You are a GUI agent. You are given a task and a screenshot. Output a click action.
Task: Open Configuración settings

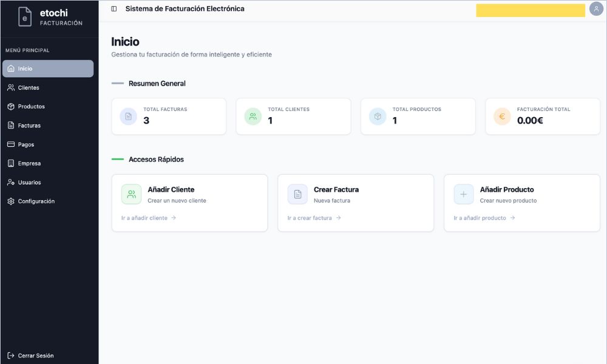(36, 201)
